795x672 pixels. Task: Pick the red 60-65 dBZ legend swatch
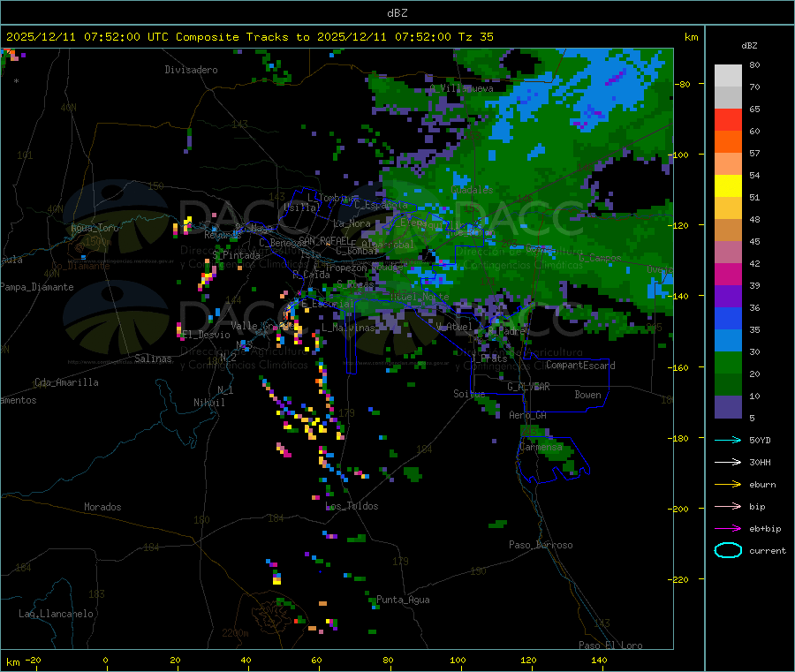(x=728, y=119)
